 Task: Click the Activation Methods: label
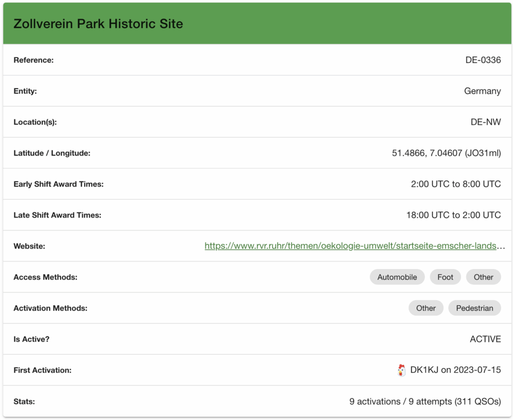[x=51, y=308]
